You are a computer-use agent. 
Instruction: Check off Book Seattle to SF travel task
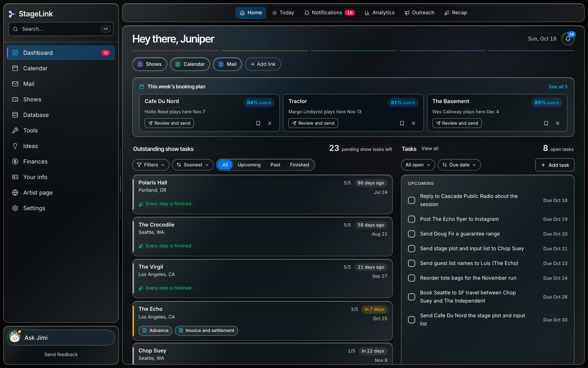[x=412, y=297]
